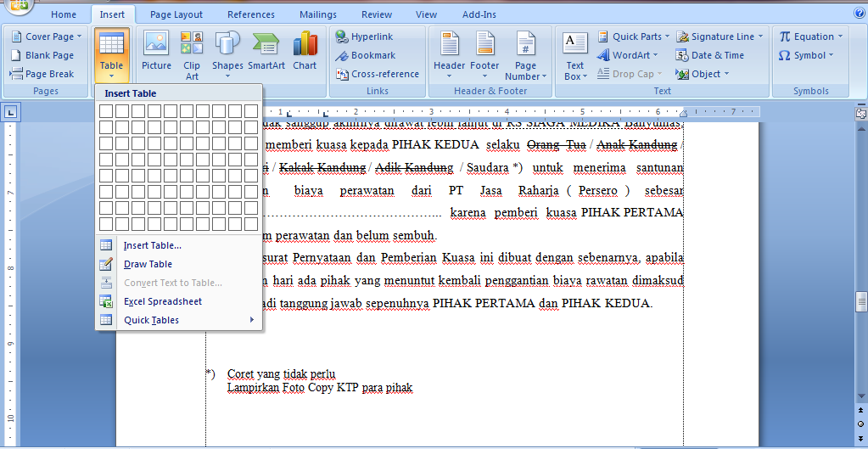Click the text 'Lampirkan Foto Copy KTP para pihak'

click(x=320, y=388)
